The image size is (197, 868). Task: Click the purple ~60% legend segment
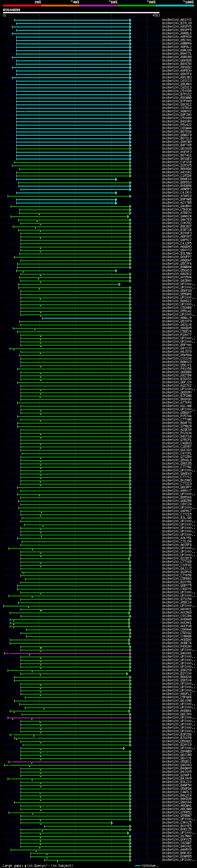99,6
